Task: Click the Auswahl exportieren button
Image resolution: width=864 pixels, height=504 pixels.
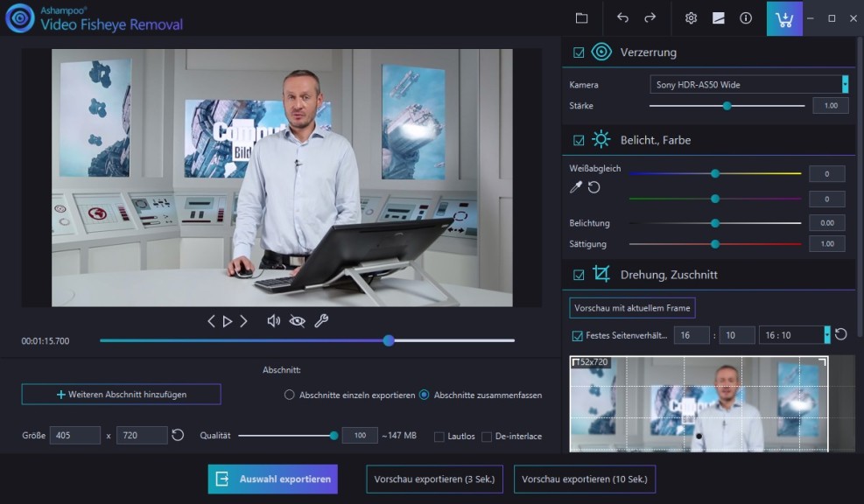Action: click(x=272, y=479)
